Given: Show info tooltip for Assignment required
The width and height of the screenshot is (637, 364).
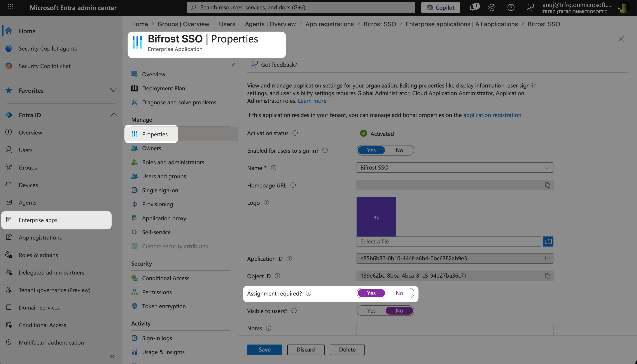Looking at the screenshot, I should 308,293.
